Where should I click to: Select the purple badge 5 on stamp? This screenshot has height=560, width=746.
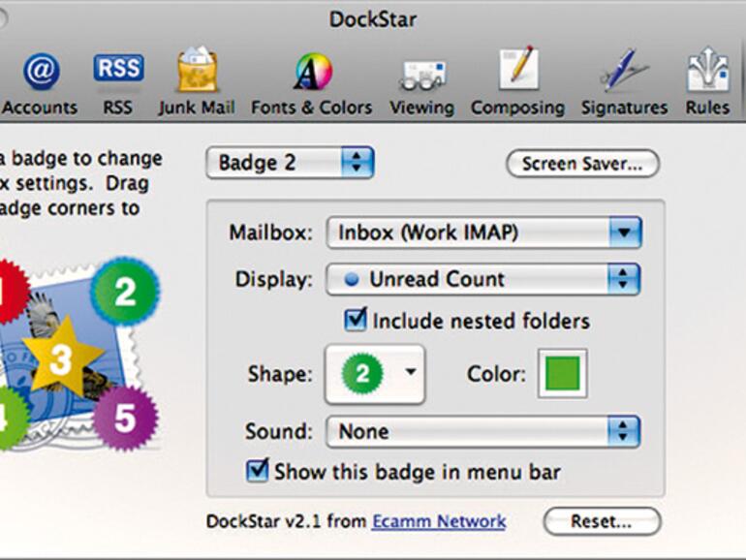point(125,419)
